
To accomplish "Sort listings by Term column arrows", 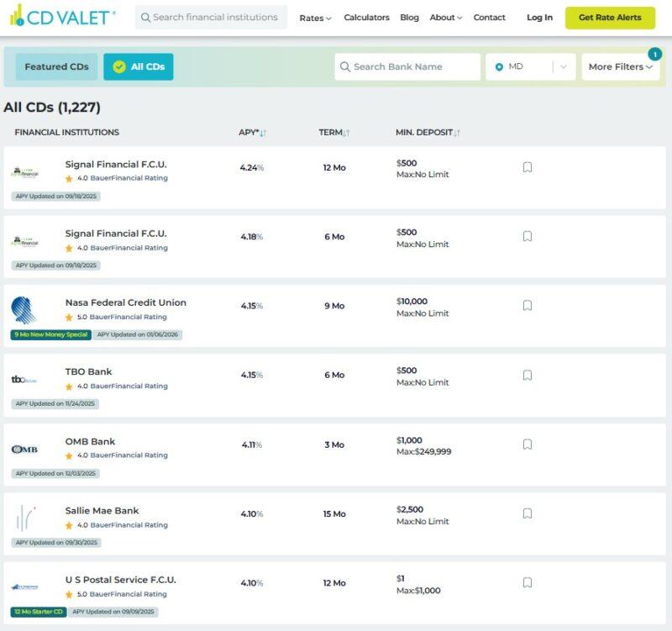I will pos(346,133).
